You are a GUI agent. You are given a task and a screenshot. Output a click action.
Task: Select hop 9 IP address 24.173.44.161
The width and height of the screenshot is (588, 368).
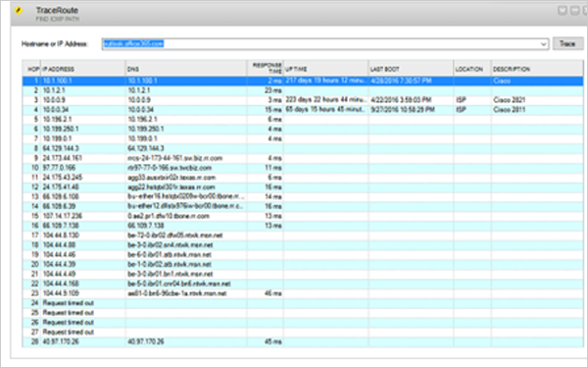click(63, 158)
